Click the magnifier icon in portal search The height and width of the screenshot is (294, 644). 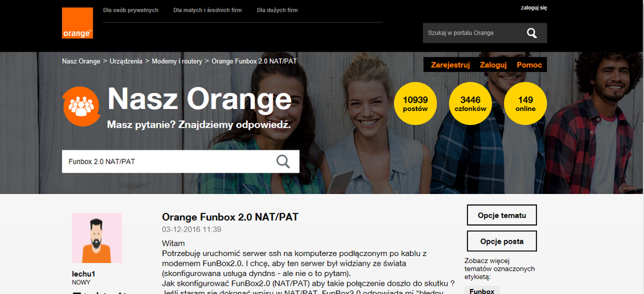[x=531, y=33]
